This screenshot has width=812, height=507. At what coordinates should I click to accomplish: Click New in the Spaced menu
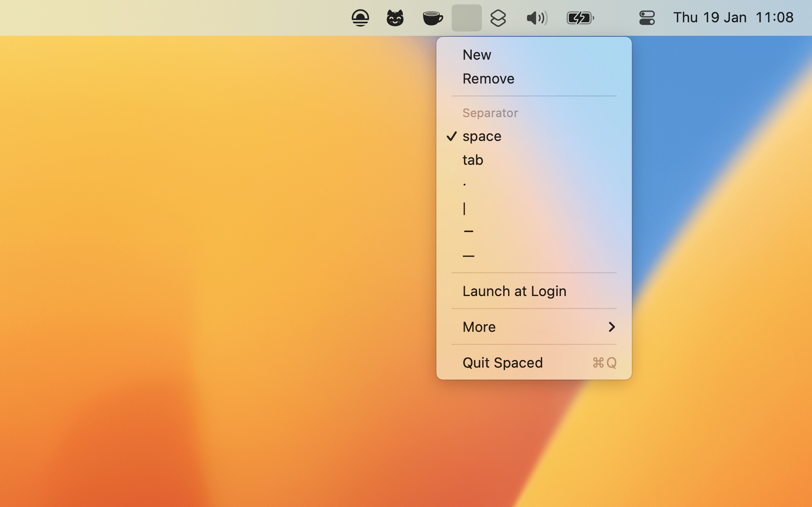tap(476, 55)
